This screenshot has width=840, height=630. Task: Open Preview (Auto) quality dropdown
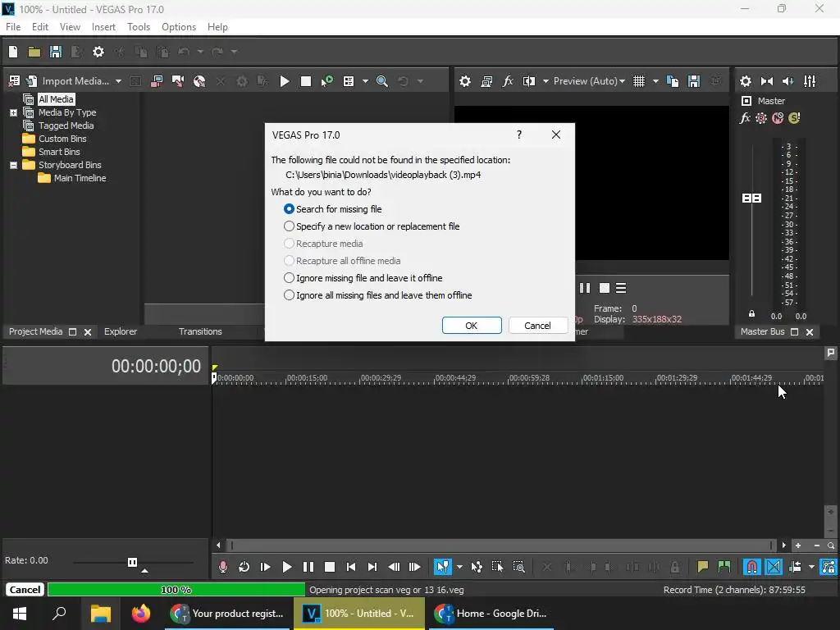tap(589, 81)
